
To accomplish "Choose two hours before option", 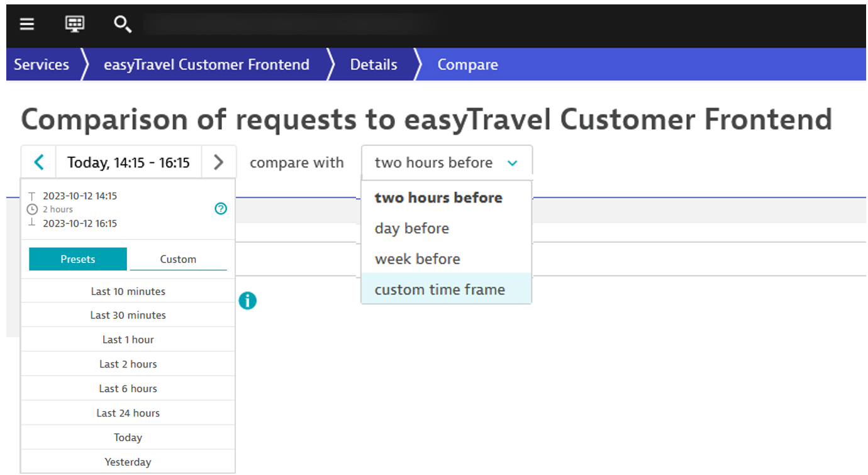I will [447, 198].
